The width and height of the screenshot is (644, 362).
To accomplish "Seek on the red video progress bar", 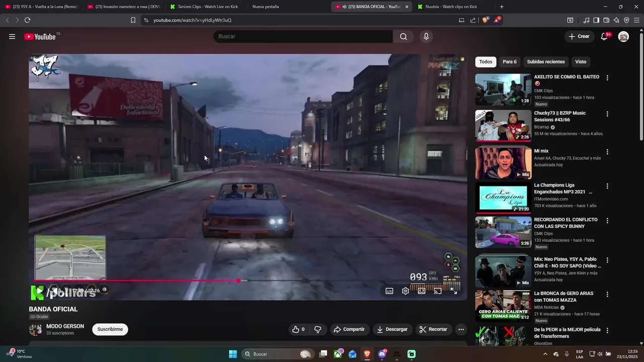I will [248, 281].
